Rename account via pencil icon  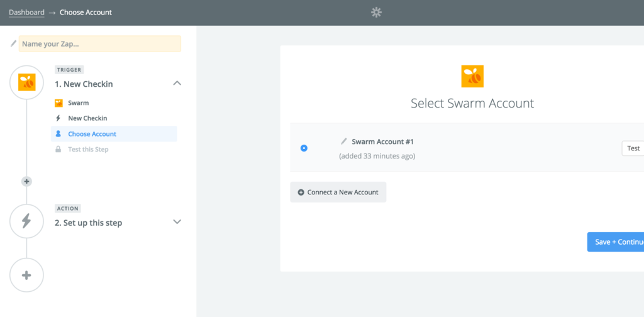point(344,142)
